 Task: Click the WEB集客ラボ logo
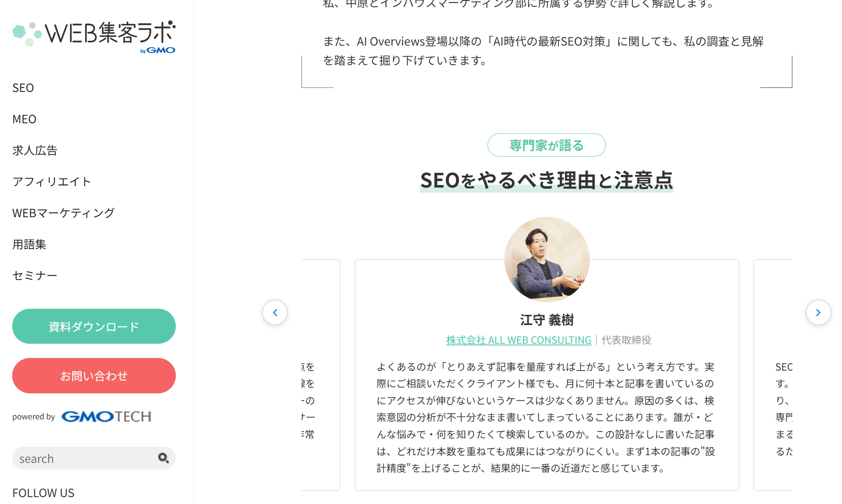(x=94, y=35)
